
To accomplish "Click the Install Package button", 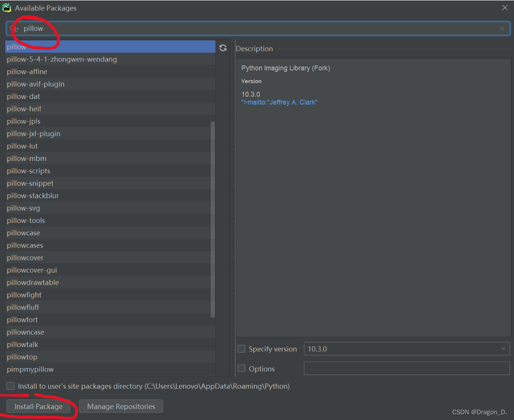I will (38, 406).
